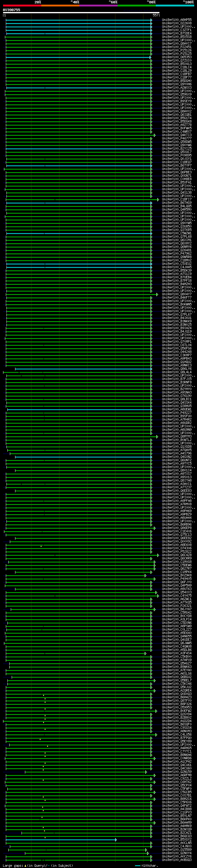Open the UniRef100_O22608 hit label
This screenshot has width=197, height=868.
[176, 23]
